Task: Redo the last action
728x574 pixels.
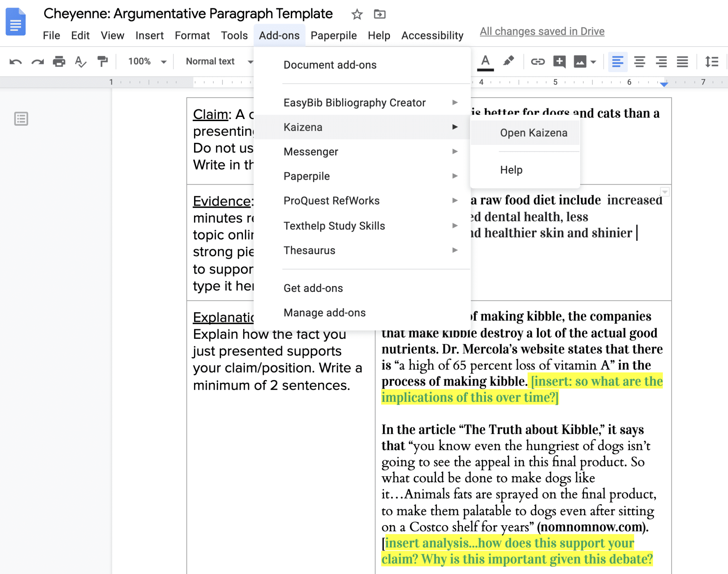Action: (x=37, y=61)
